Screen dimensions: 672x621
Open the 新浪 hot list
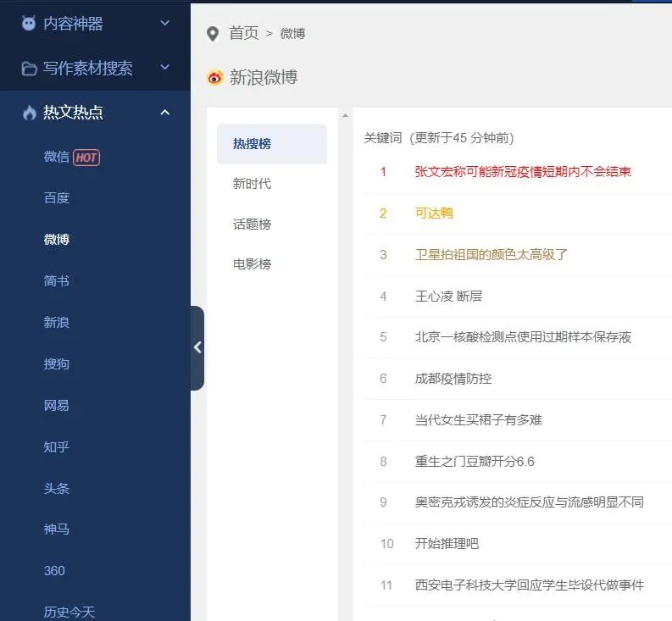[57, 322]
